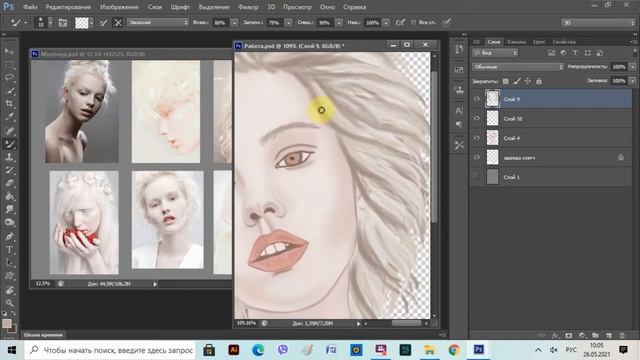Screen dimensions: 640x360
Task: Open the tool preset picker arrow
Action: tap(25, 23)
